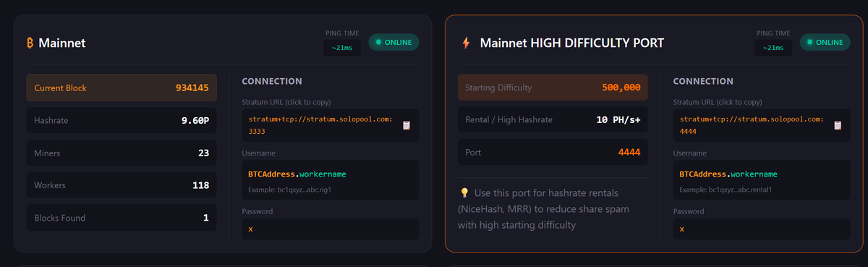
Task: Click High Difficulty Port CONNECTION heading
Action: coord(703,81)
